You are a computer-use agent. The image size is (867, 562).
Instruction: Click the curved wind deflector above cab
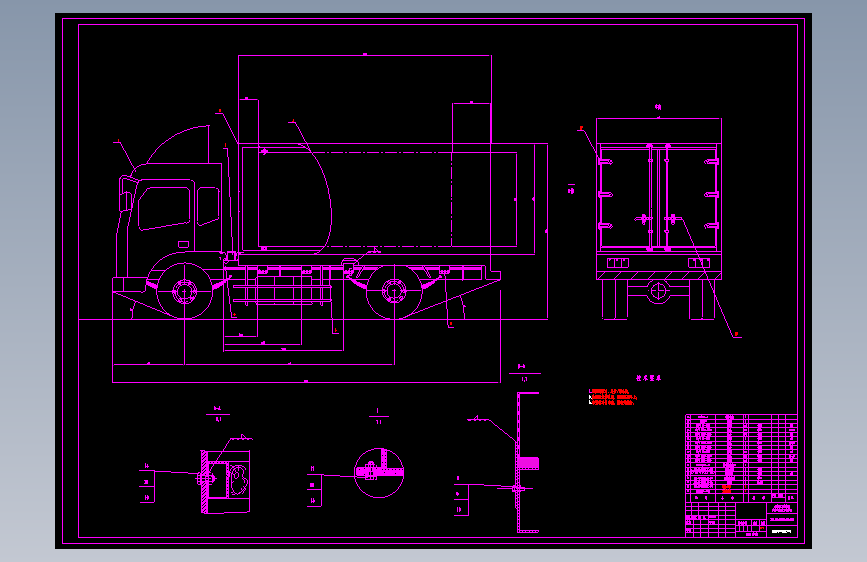tap(179, 144)
